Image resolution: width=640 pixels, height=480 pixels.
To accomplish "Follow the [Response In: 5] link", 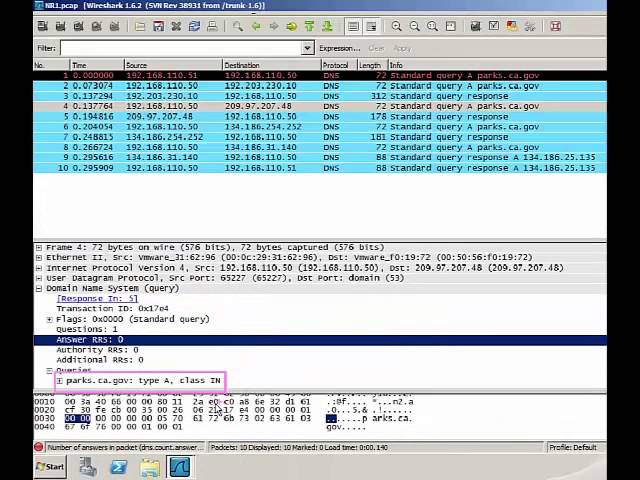I will tap(97, 299).
